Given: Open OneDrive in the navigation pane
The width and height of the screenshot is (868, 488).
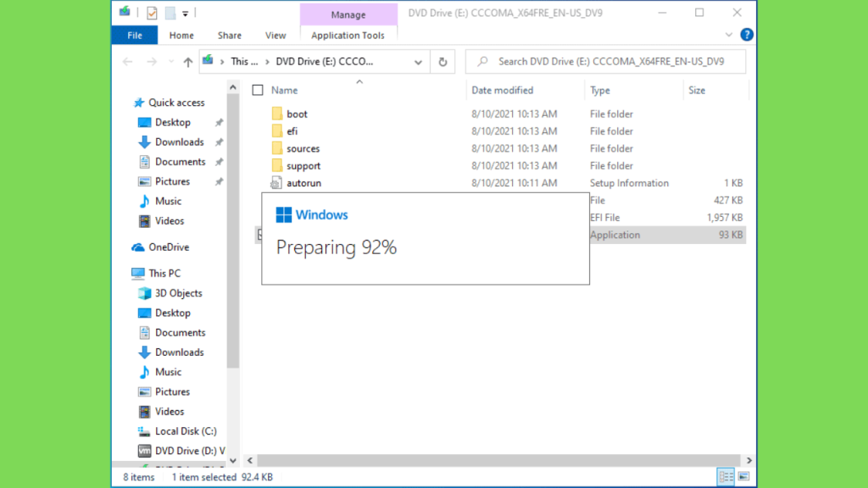Looking at the screenshot, I should [x=169, y=247].
